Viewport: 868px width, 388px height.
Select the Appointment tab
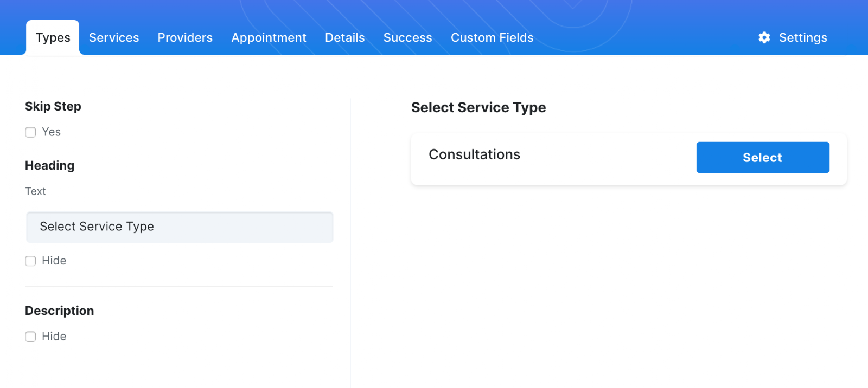pos(269,37)
